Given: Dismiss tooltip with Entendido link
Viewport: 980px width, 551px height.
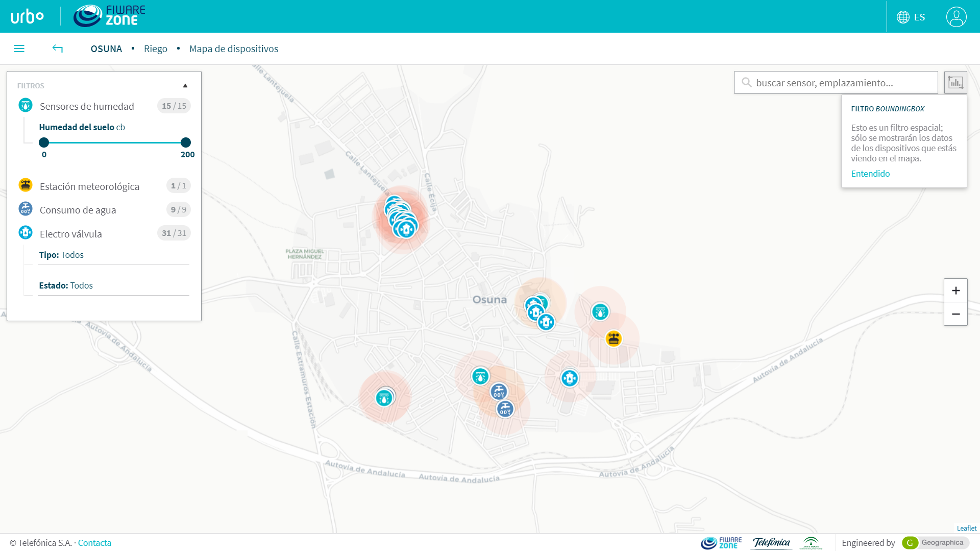Looking at the screenshot, I should 870,174.
